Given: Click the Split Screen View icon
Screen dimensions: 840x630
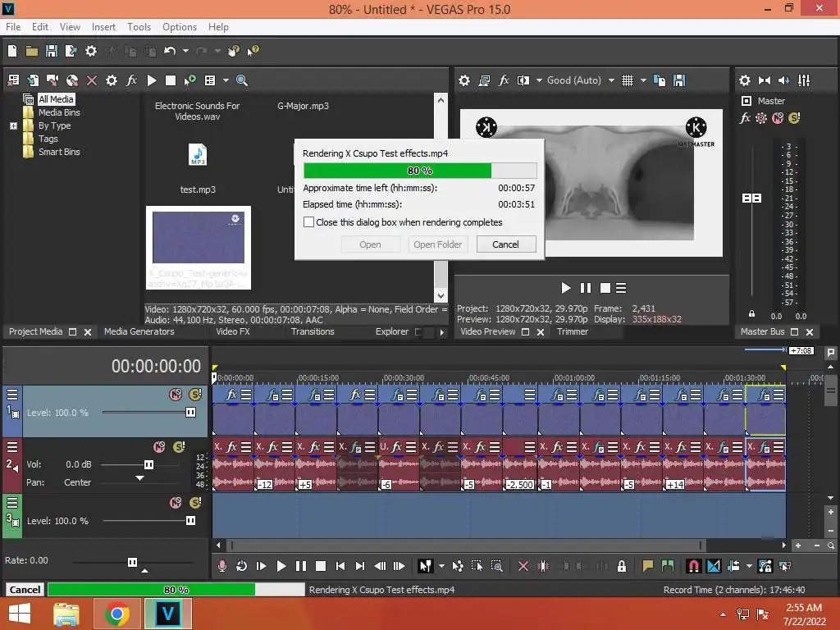Looking at the screenshot, I should click(x=523, y=80).
